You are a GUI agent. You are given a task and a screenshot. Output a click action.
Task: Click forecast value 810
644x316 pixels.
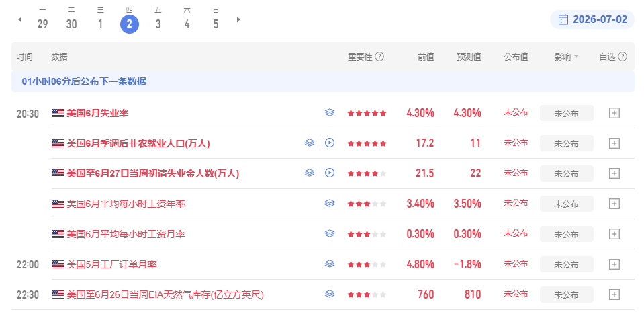(x=472, y=294)
